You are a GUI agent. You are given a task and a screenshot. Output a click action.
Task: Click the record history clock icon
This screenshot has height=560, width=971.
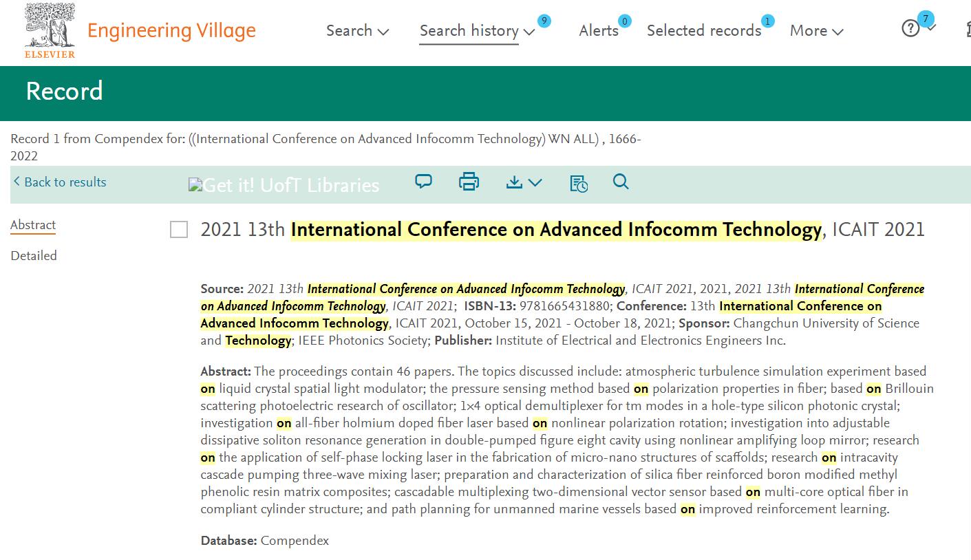click(x=579, y=183)
